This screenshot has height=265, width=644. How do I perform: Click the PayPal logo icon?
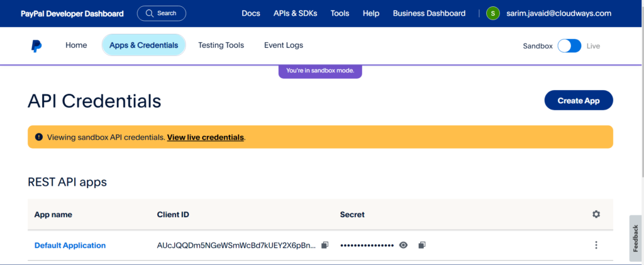click(36, 46)
